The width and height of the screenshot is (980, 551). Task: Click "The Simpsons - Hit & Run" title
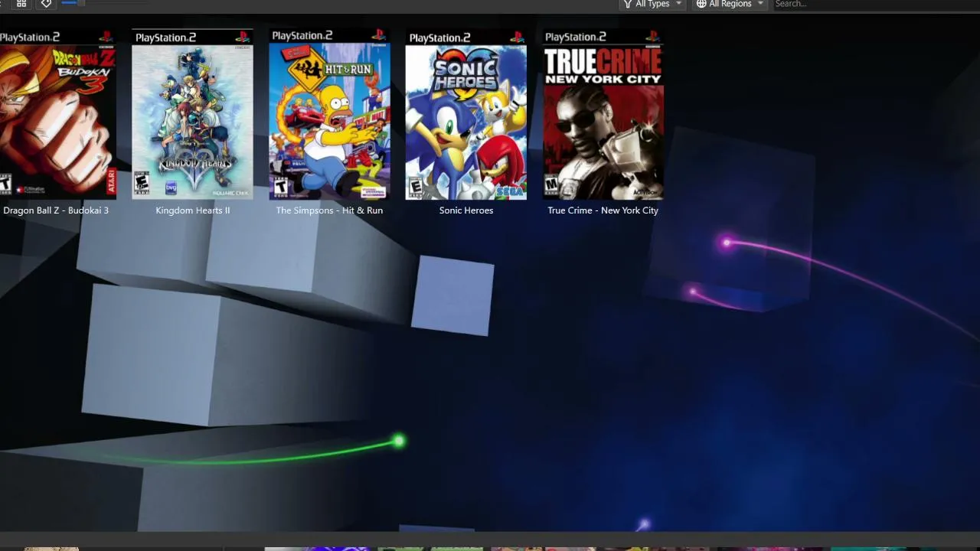pos(329,210)
